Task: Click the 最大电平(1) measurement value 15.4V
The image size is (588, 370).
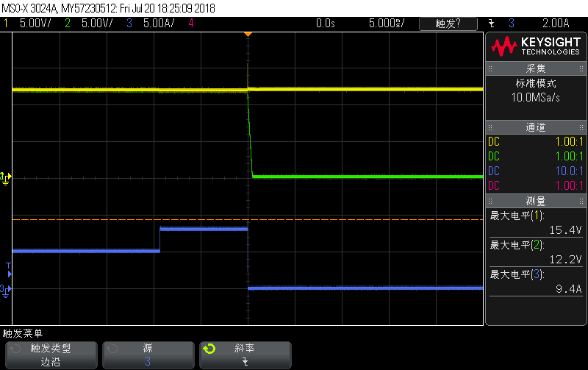Action: click(565, 230)
